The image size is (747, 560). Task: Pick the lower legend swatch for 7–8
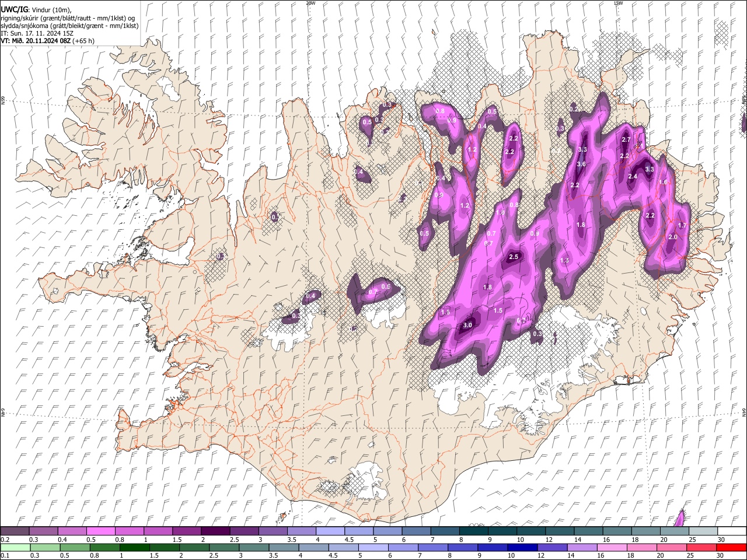point(432,547)
